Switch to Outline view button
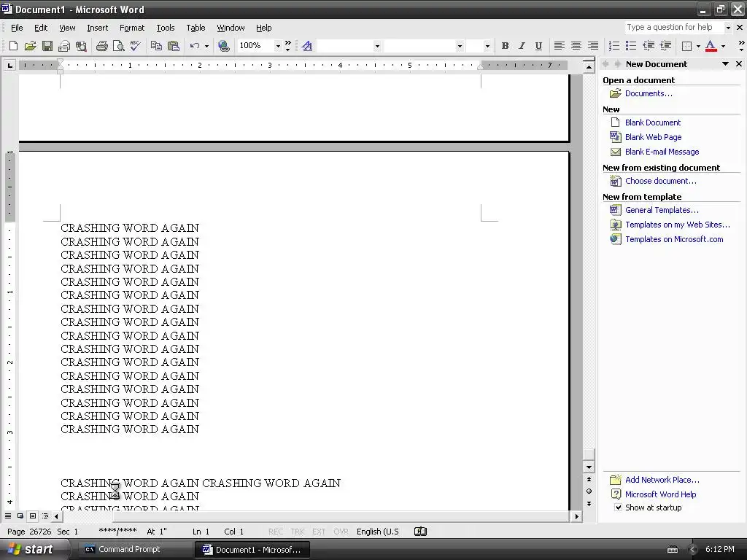 coord(45,516)
